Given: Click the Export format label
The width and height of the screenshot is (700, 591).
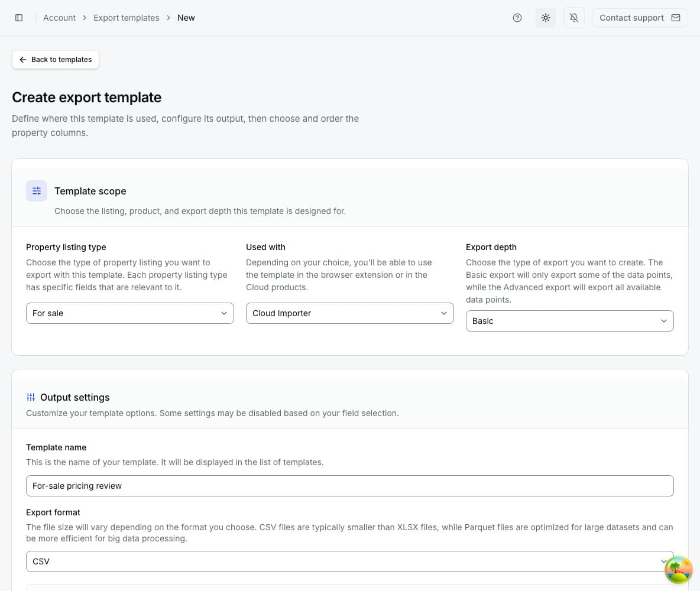Looking at the screenshot, I should point(53,512).
